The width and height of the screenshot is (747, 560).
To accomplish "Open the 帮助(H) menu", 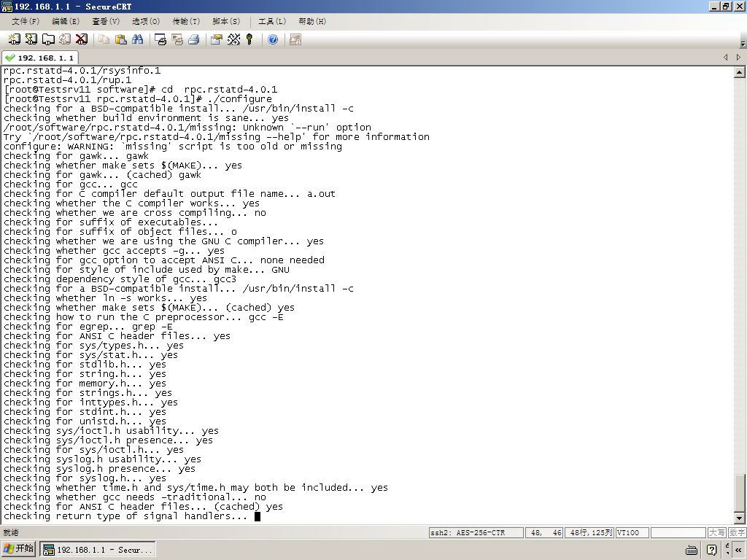I will pyautogui.click(x=312, y=21).
